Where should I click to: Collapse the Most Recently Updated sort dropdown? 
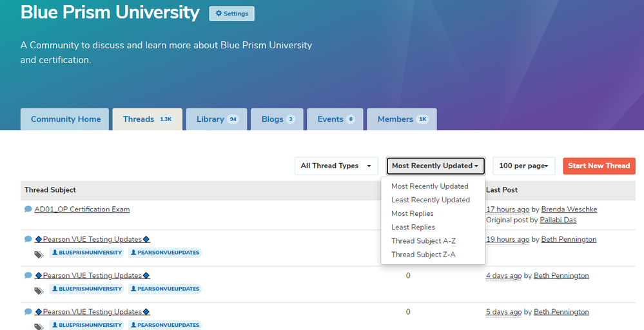435,166
